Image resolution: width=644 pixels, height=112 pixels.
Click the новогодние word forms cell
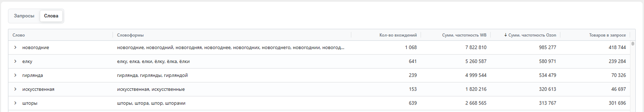(231, 47)
